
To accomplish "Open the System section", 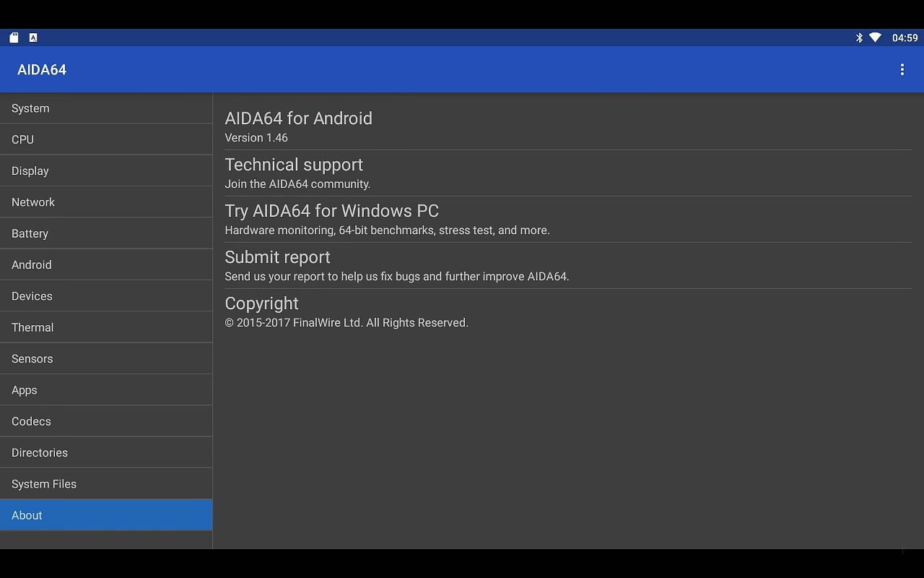I will 106,108.
